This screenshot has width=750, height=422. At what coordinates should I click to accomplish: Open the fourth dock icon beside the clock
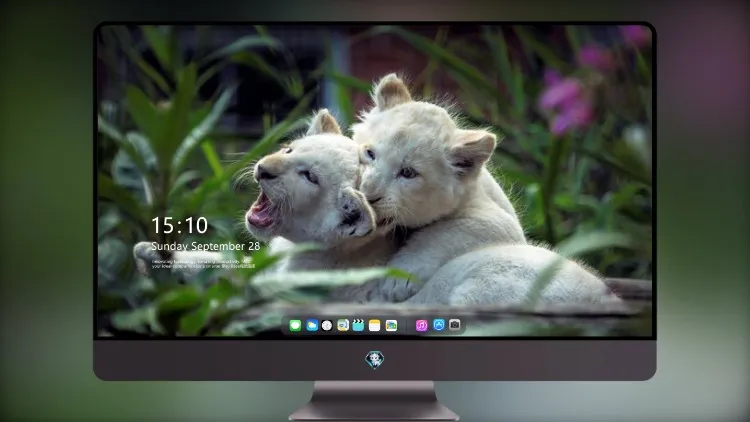343,326
